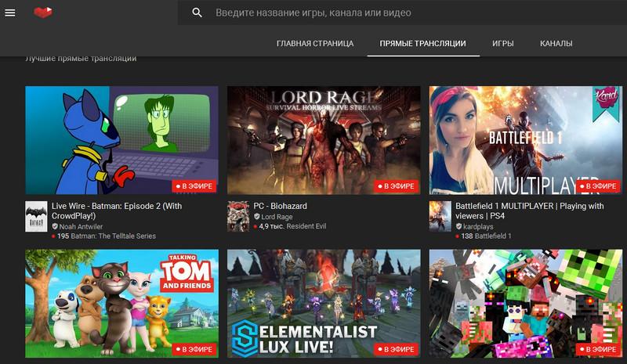627x364 pixels.
Task: Click the В ЭФИРЕ badge on Elementalist Lux stream
Action: (397, 349)
